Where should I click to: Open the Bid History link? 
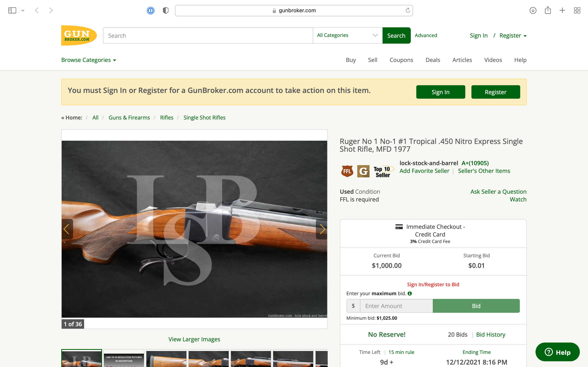coord(491,334)
